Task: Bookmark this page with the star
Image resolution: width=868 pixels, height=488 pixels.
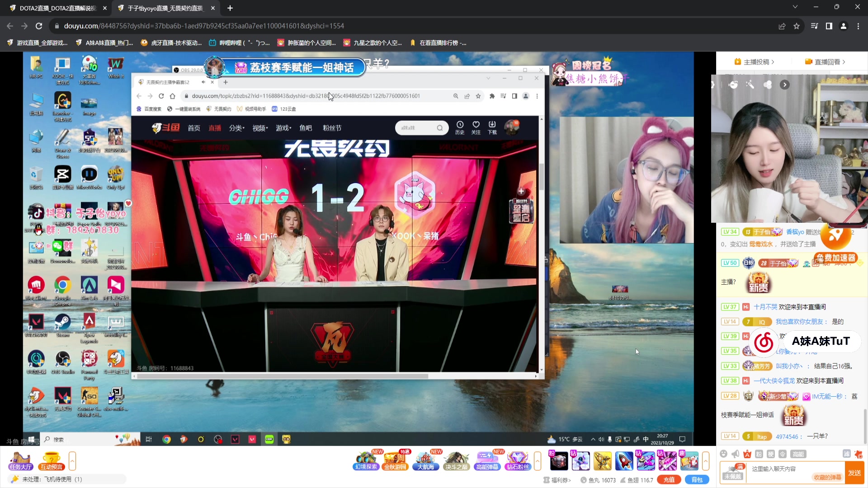Action: 797,26
